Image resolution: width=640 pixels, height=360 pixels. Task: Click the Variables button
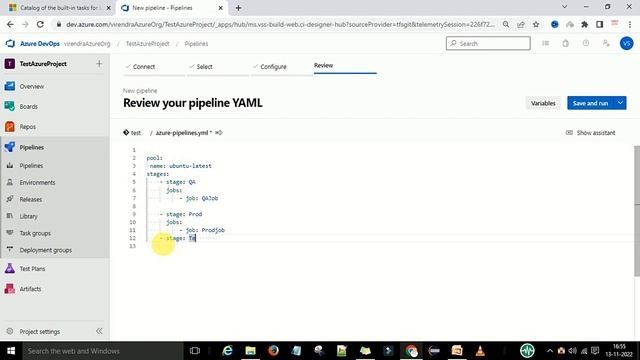(543, 103)
